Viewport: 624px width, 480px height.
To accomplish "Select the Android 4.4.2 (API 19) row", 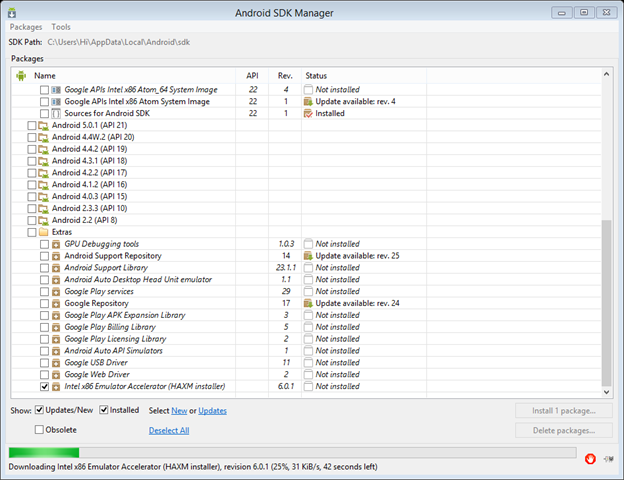I will (89, 149).
